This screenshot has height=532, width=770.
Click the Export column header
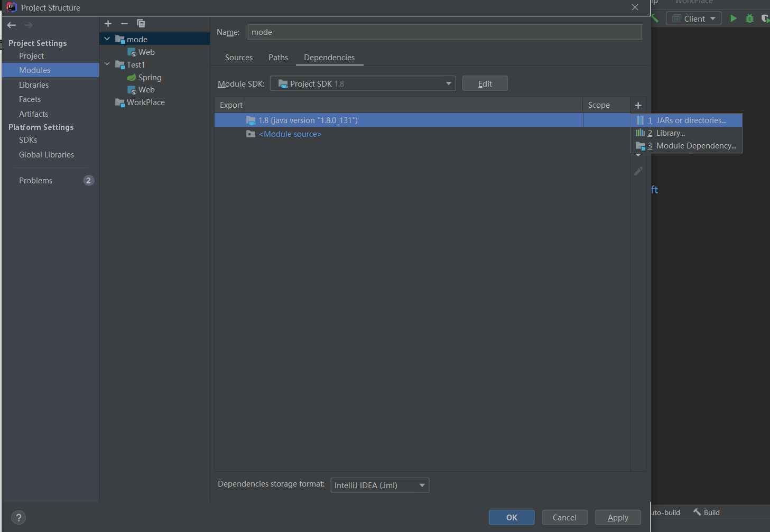click(x=231, y=105)
